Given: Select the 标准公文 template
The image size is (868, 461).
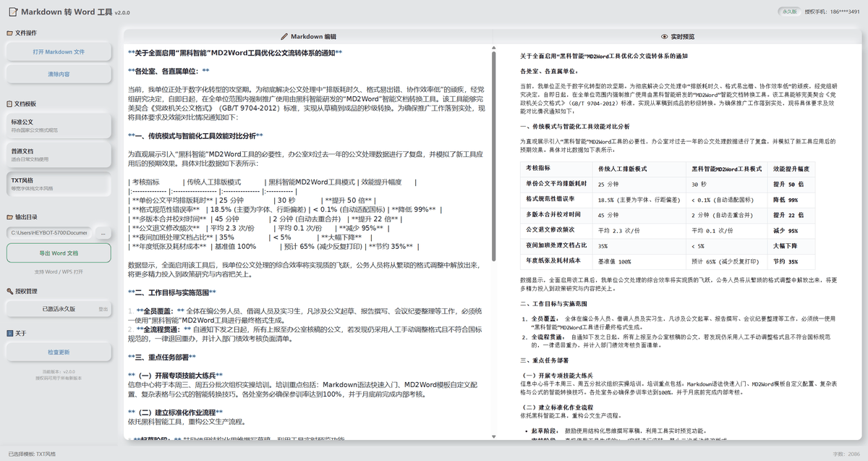Looking at the screenshot, I should pos(59,125).
